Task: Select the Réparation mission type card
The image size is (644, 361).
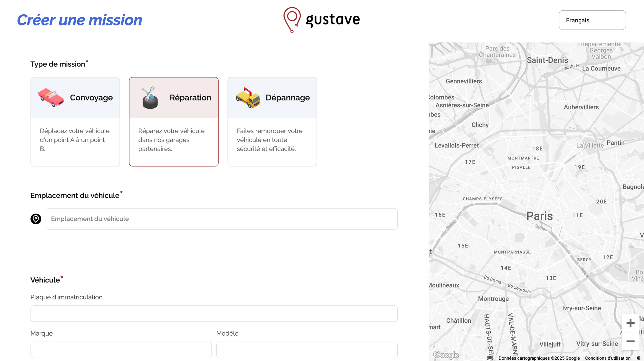Action: pos(174,122)
